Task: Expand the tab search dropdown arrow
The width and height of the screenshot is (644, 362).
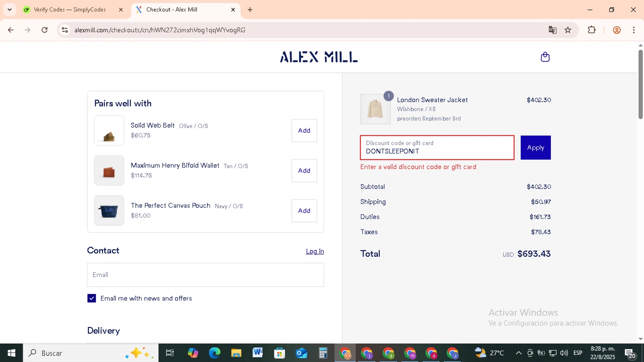Action: click(x=9, y=9)
